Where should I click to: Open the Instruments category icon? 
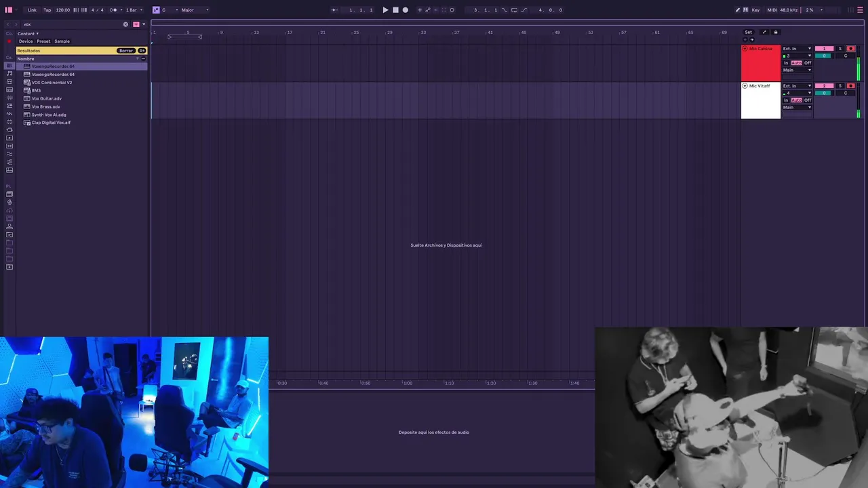point(9,90)
